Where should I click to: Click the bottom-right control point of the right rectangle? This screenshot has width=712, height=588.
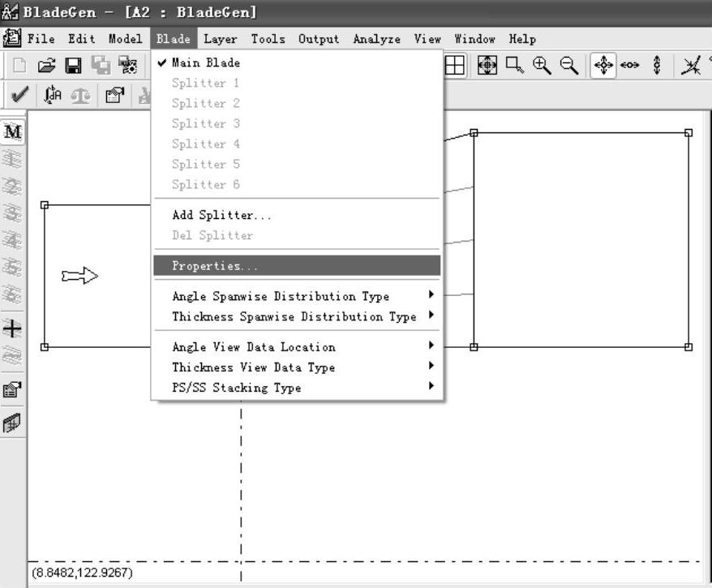(688, 347)
